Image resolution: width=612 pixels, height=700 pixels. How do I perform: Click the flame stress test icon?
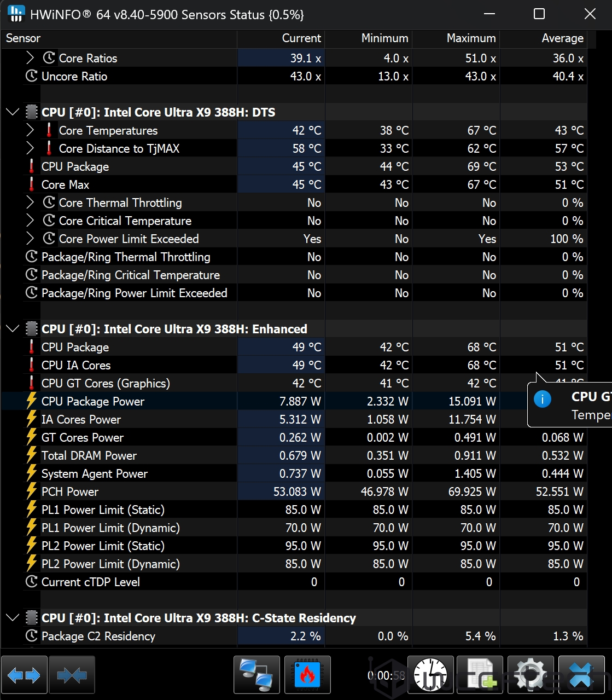(307, 675)
